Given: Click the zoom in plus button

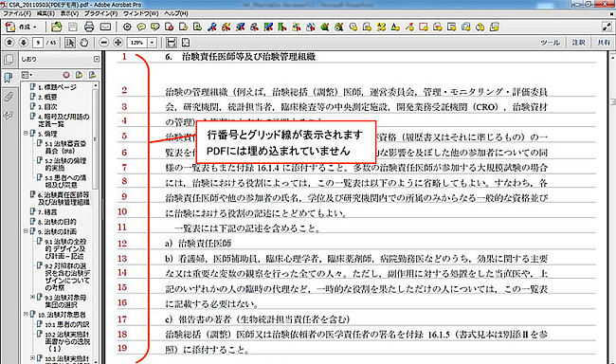Looking at the screenshot, I should coord(118,43).
